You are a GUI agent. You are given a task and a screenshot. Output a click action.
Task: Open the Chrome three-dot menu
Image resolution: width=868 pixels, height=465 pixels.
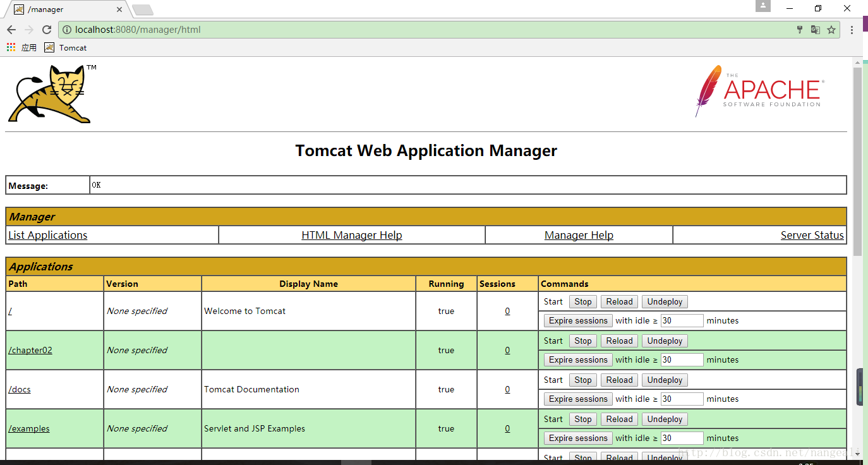[852, 30]
